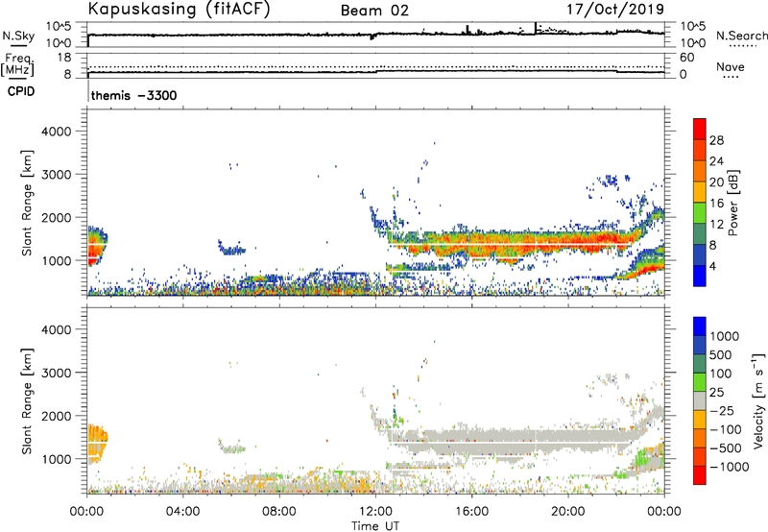768x532 pixels.
Task: Click the blue top swatch of velocity colorbar
Action: [700, 326]
